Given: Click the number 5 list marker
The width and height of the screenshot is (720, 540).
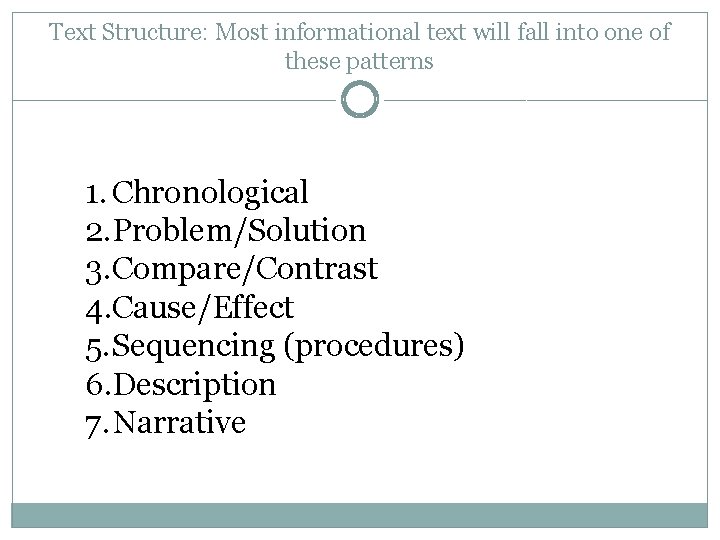Looking at the screenshot, I should tap(97, 349).
